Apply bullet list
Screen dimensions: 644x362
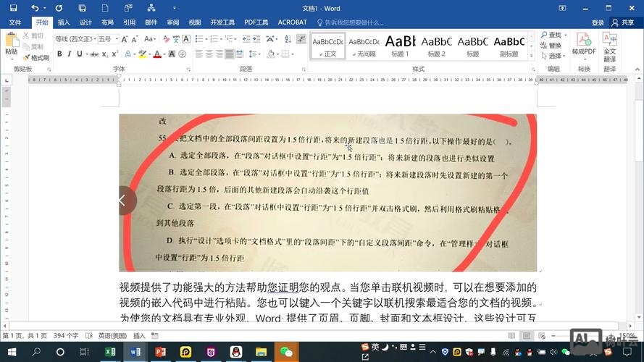click(198, 39)
